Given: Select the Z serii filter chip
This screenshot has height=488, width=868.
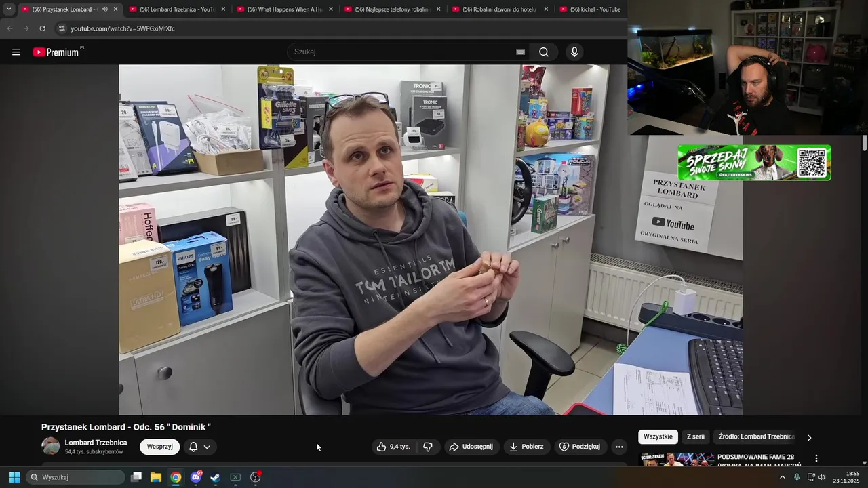Looking at the screenshot, I should click(x=696, y=437).
